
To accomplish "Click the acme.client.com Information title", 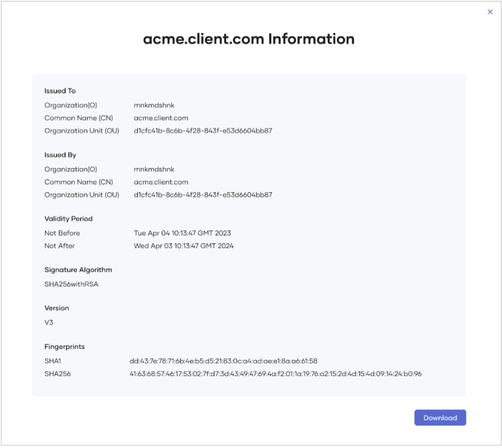I will pos(248,39).
